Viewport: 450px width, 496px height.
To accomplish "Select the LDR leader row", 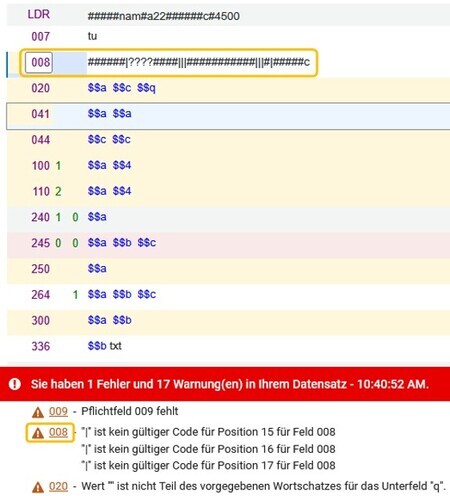I will (x=228, y=15).
